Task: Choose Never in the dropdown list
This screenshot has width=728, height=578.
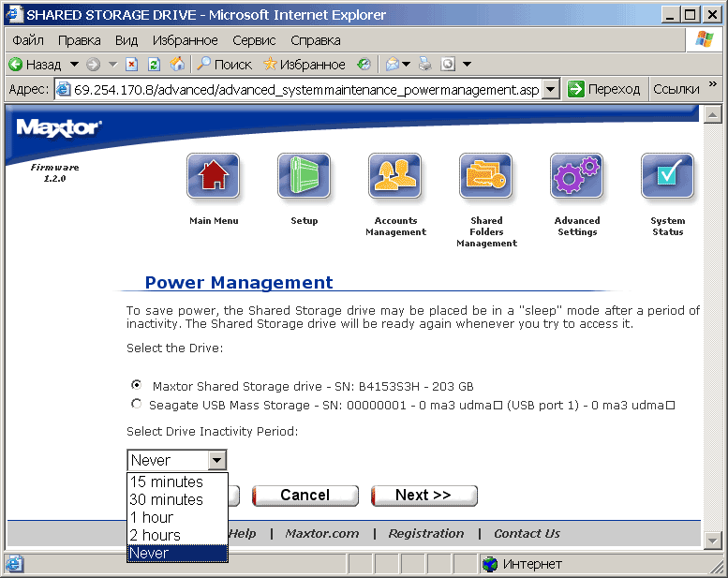Action: click(x=177, y=553)
